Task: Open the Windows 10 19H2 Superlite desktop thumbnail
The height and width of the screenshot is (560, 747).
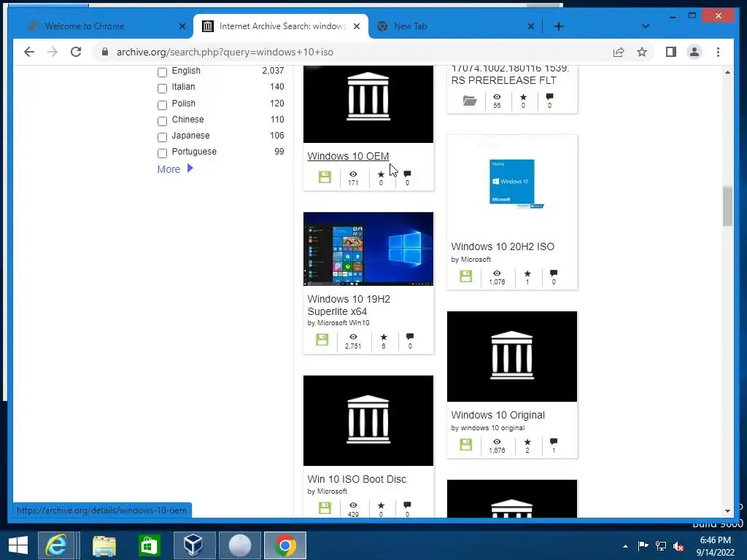Action: click(368, 249)
